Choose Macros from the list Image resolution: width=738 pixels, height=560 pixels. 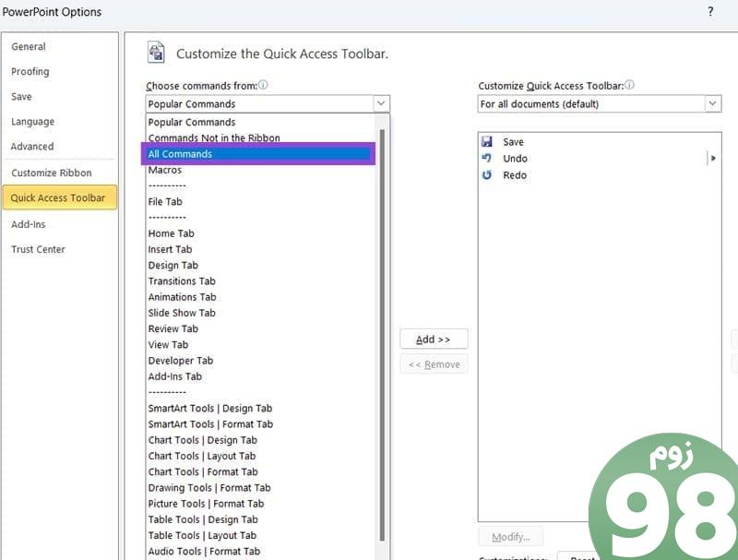tap(261, 170)
